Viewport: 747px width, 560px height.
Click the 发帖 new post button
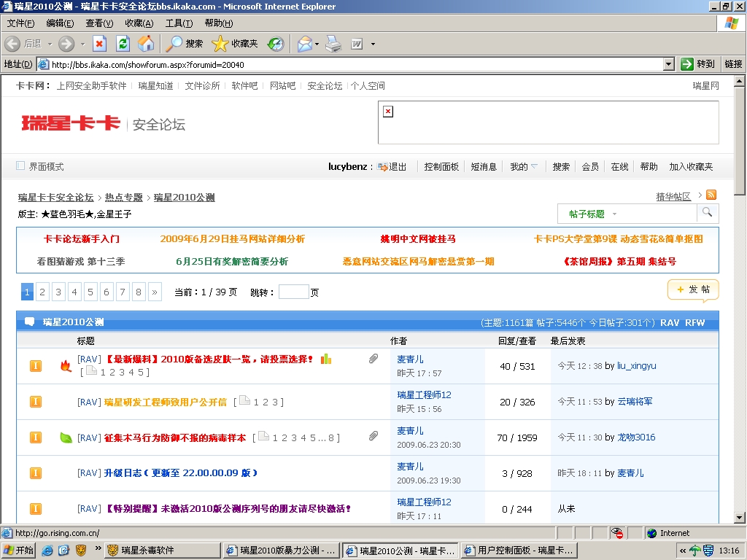693,289
